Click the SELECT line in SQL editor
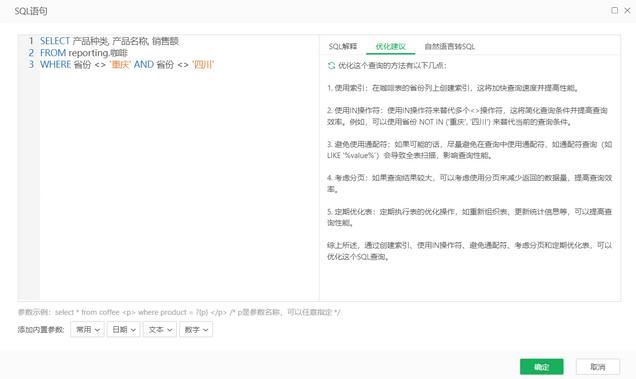Viewport: 636px width, 379px height. (109, 41)
